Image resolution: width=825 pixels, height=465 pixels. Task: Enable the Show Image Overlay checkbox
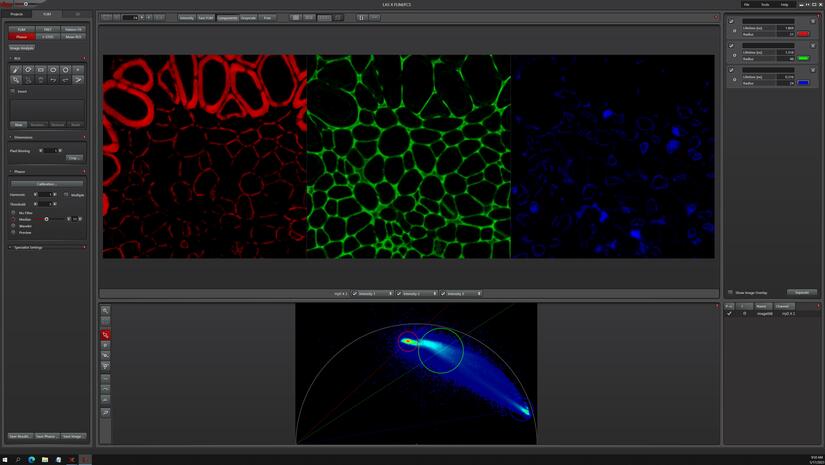[731, 292]
